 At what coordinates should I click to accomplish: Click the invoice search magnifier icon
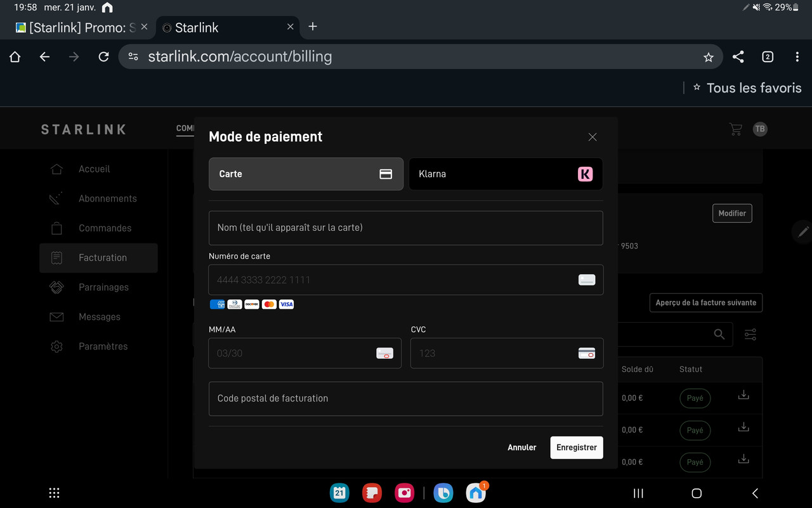(719, 334)
